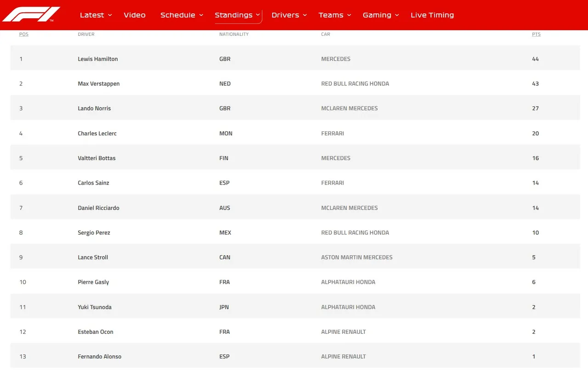
Task: Click MCLAREN MERCEDES in Ricciardo's row
Action: coord(350,207)
